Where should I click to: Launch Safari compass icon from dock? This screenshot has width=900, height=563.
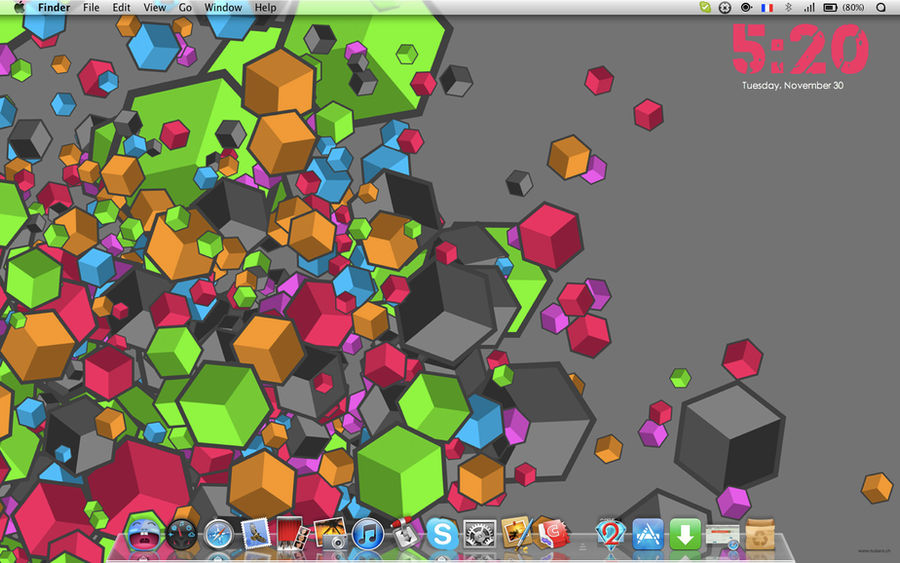coord(219,535)
